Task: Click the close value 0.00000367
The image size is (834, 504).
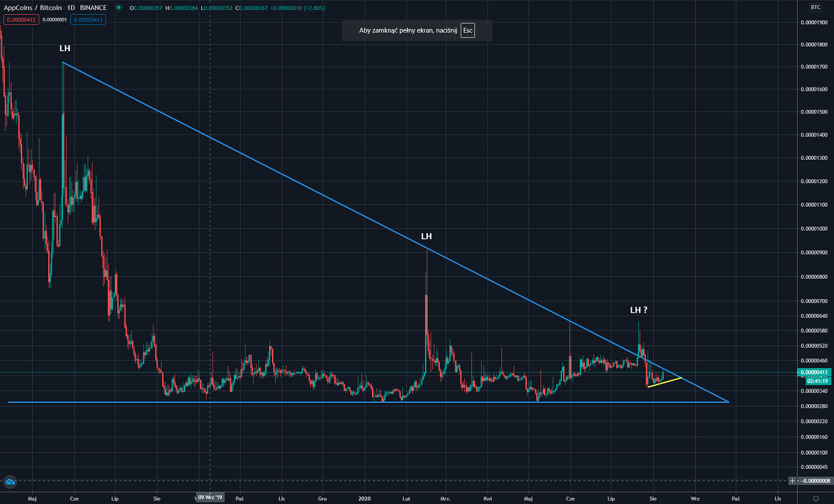Action: (x=253, y=7)
